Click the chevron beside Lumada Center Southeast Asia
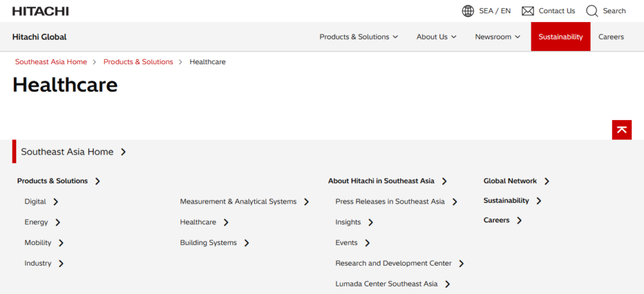The width and height of the screenshot is (644, 294). tap(448, 284)
